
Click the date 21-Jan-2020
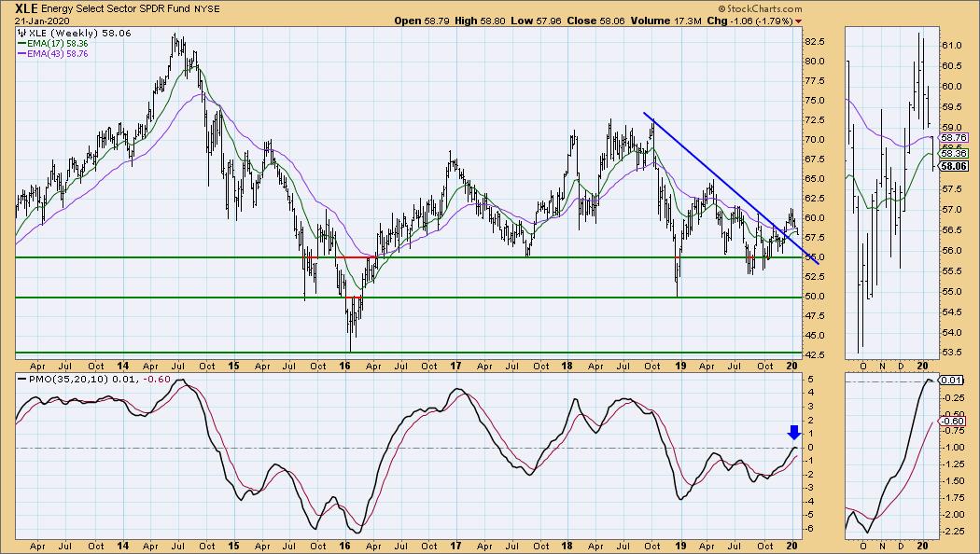[43, 21]
